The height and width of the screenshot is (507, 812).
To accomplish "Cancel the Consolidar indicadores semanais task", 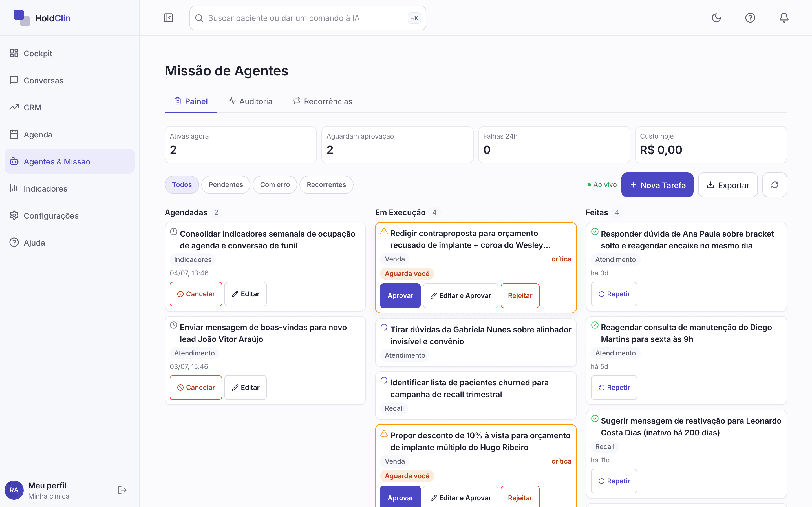I will coord(196,294).
